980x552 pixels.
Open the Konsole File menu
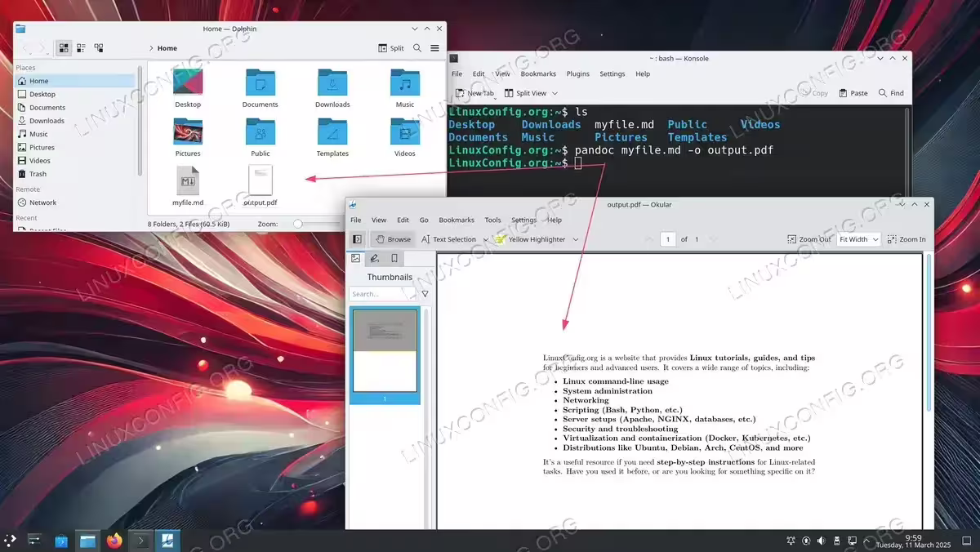tap(457, 73)
